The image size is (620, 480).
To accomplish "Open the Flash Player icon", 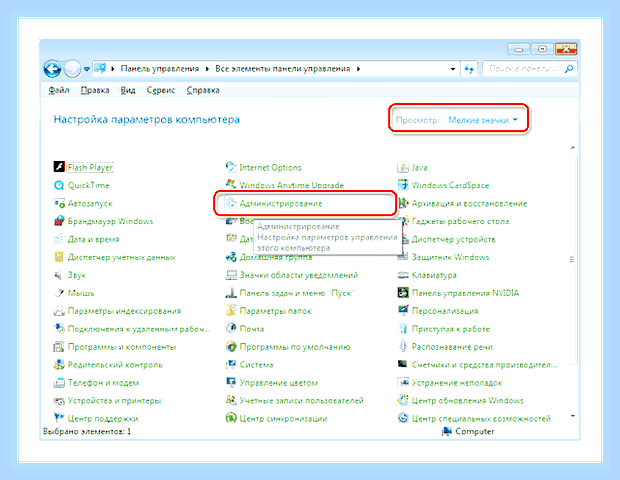I will point(59,167).
